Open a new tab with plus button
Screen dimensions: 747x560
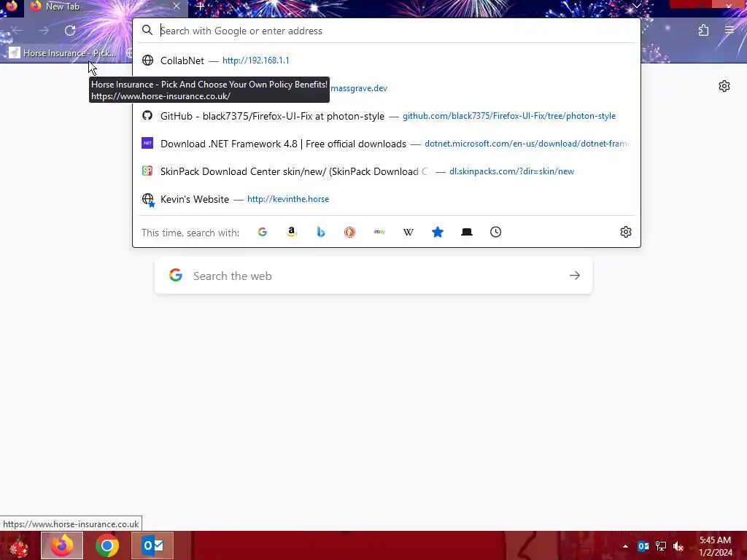point(200,6)
